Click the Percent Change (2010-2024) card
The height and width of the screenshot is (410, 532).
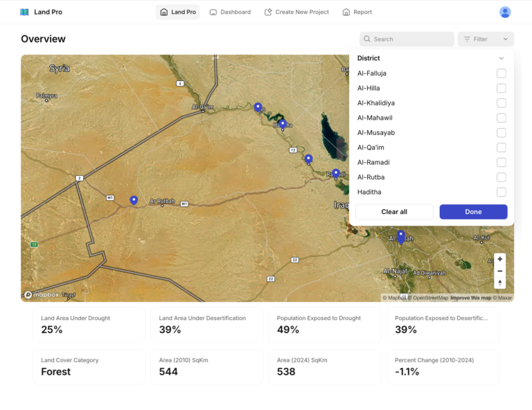click(x=443, y=367)
